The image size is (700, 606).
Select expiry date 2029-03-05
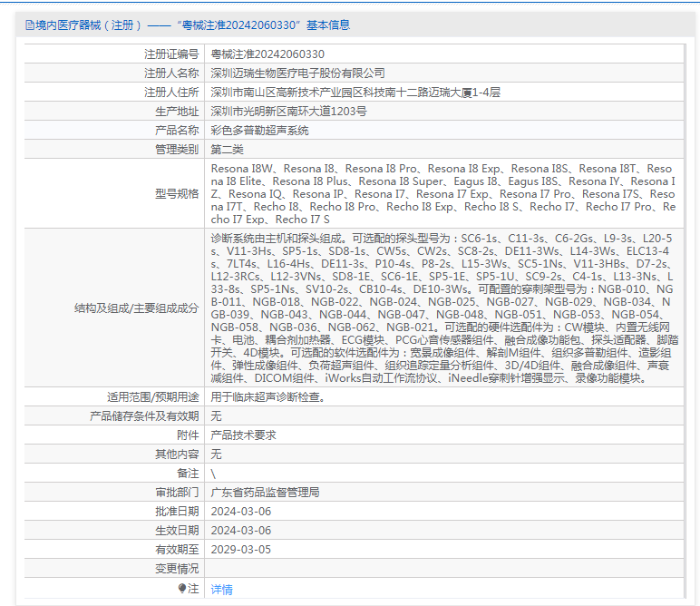[241, 550]
